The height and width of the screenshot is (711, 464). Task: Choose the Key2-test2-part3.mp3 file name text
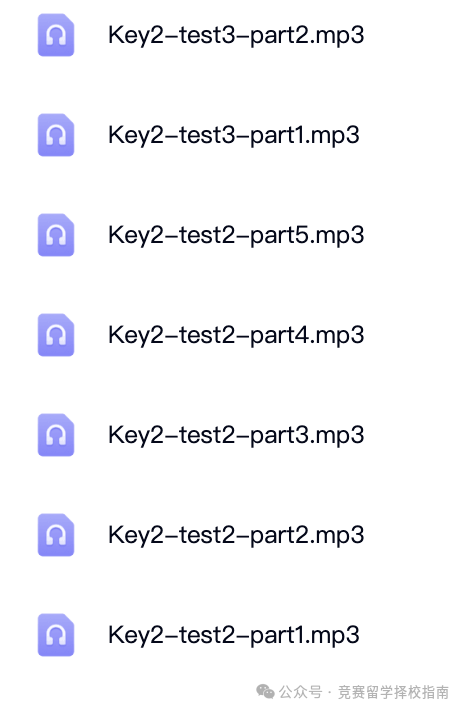pos(236,436)
